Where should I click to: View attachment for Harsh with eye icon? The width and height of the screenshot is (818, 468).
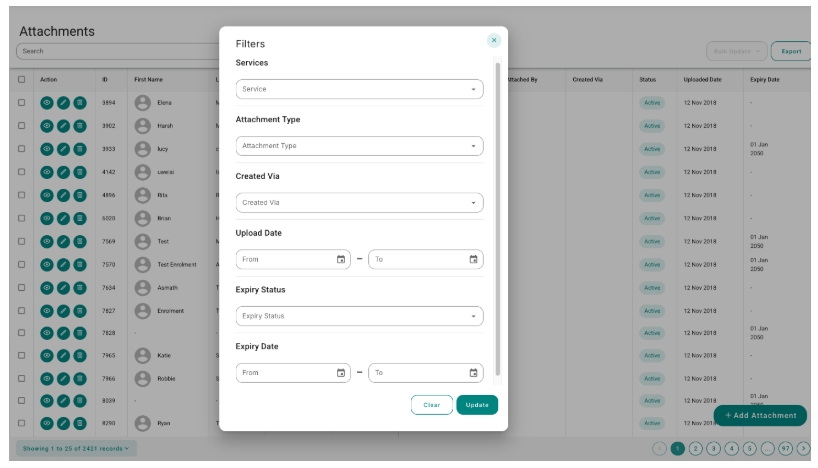coord(47,126)
